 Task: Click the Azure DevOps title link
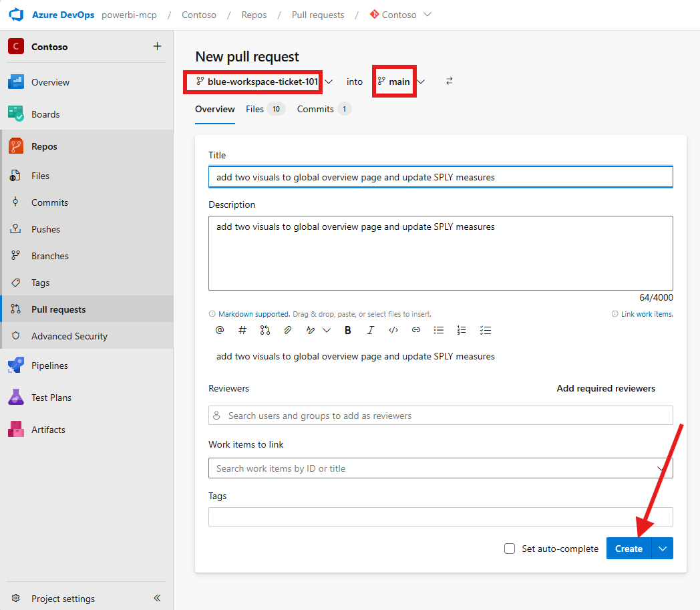[x=63, y=15]
